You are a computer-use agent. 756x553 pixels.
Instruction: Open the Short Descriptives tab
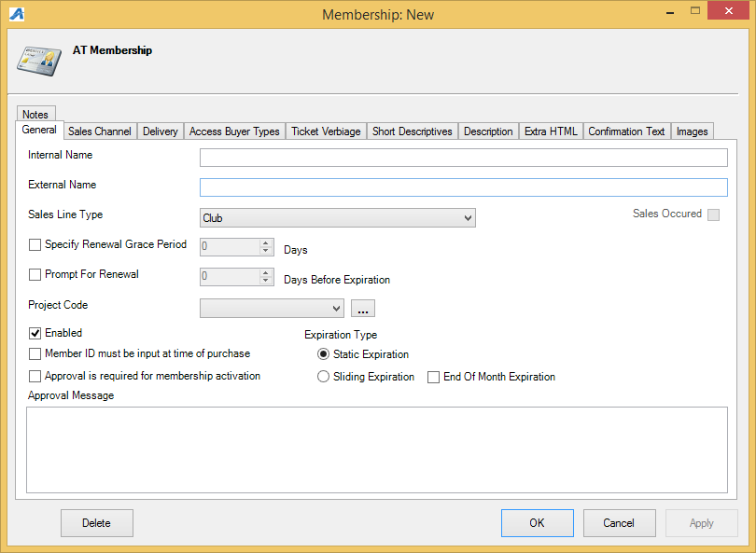click(413, 131)
